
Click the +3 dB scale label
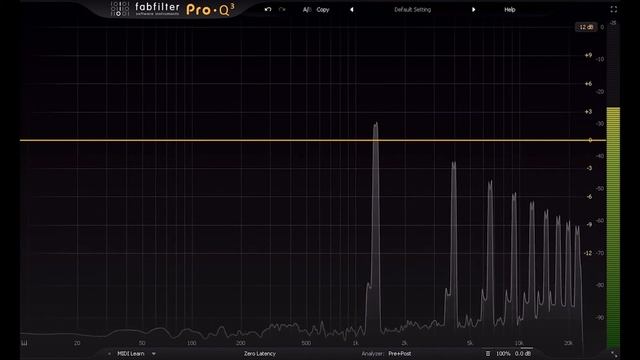pyautogui.click(x=588, y=111)
